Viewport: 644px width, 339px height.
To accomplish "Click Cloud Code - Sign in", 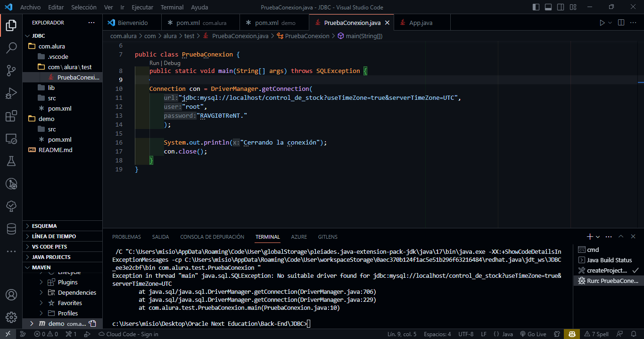I will pos(129,334).
